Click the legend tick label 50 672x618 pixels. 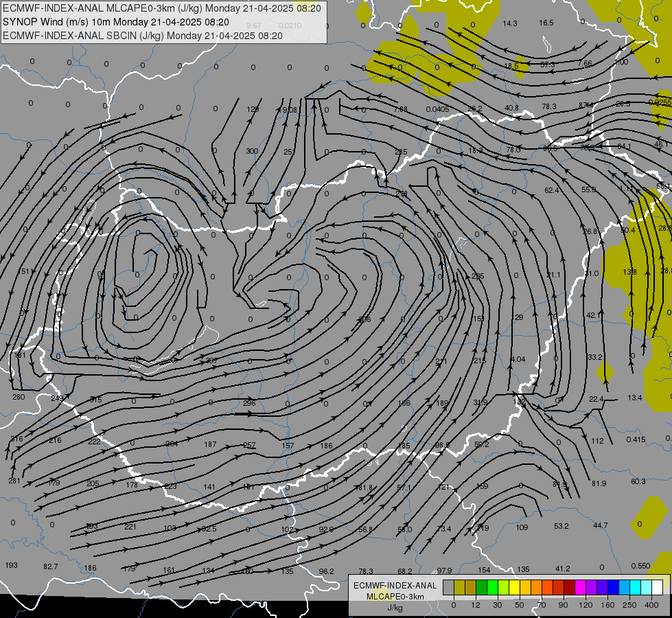point(520,605)
